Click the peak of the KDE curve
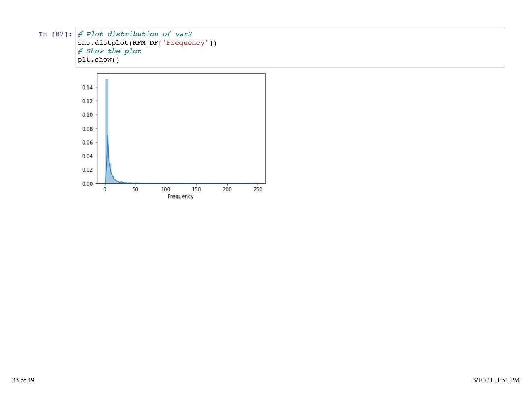 [108, 135]
